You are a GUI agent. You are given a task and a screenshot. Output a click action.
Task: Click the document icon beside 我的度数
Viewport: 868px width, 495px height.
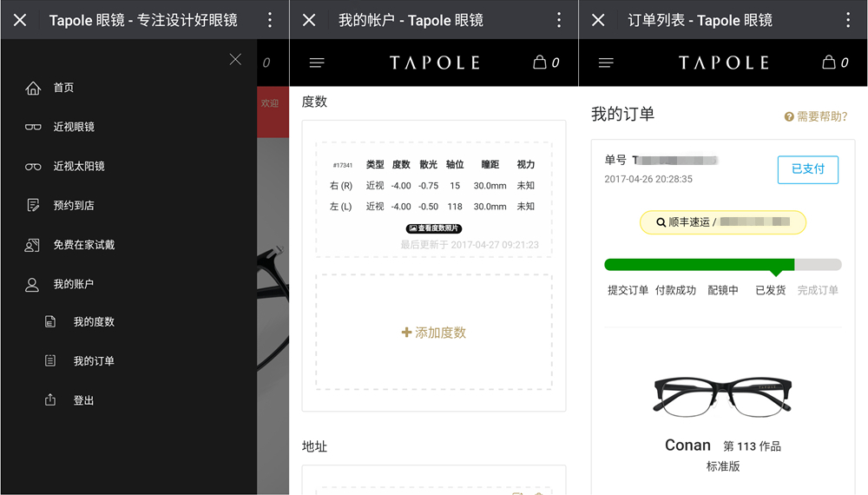(49, 321)
